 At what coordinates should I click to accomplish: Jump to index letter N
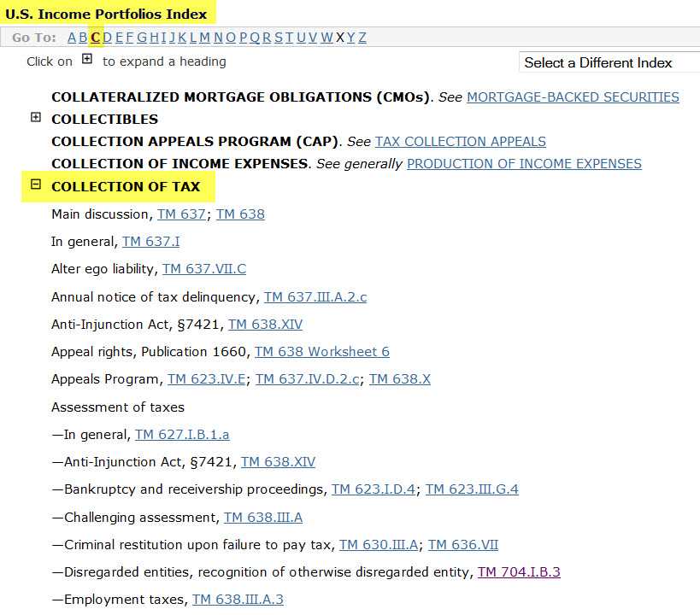click(218, 38)
